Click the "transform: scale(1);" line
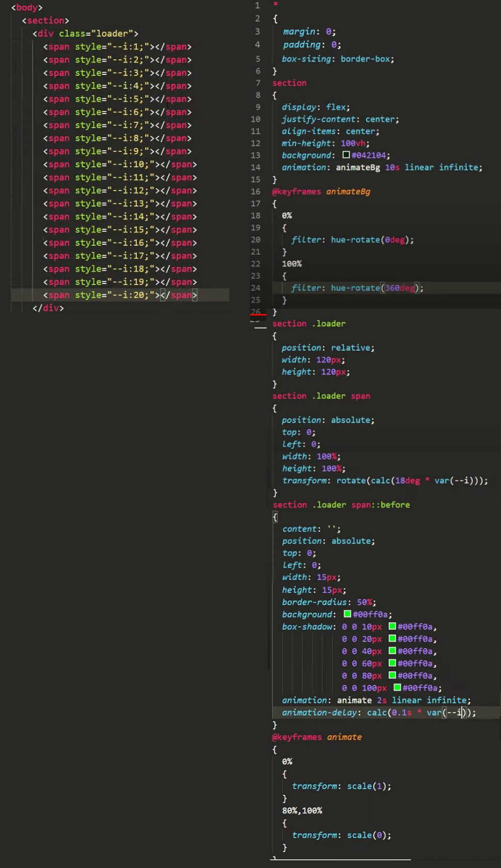This screenshot has height=868, width=501. click(341, 786)
